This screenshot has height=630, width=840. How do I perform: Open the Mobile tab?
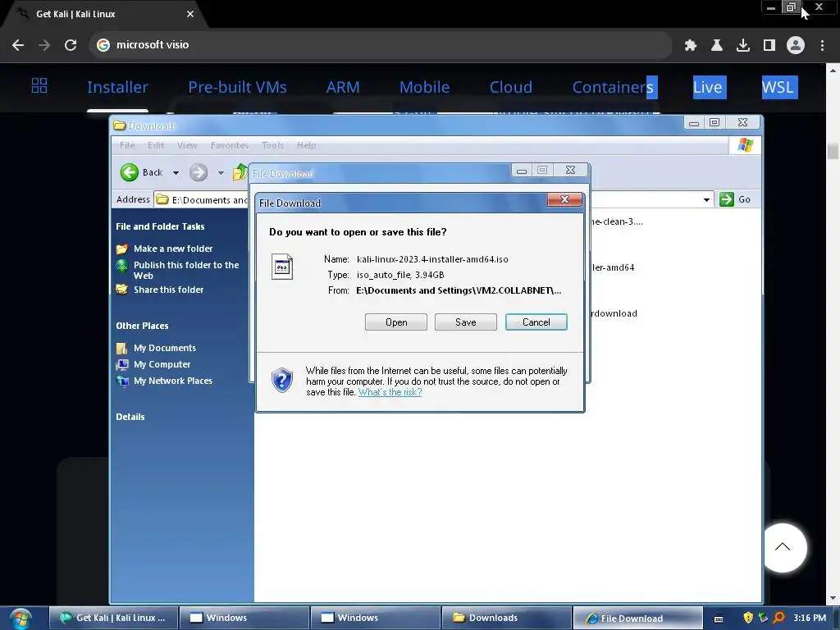424,87
